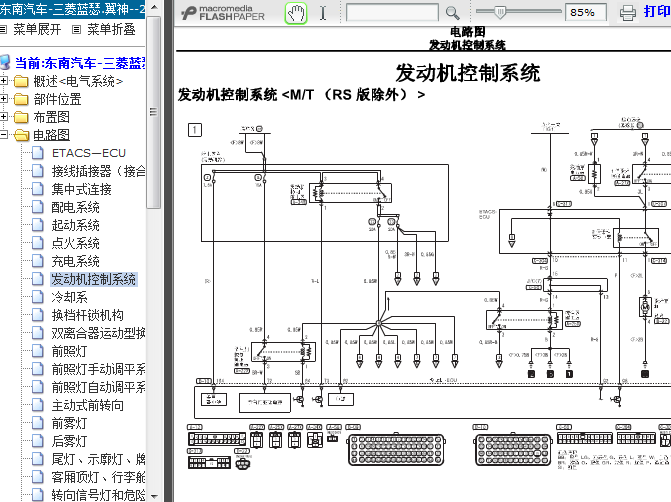Click the sidebar vertical scrollbar thumb
This screenshot has height=502, width=671.
coord(154,112)
